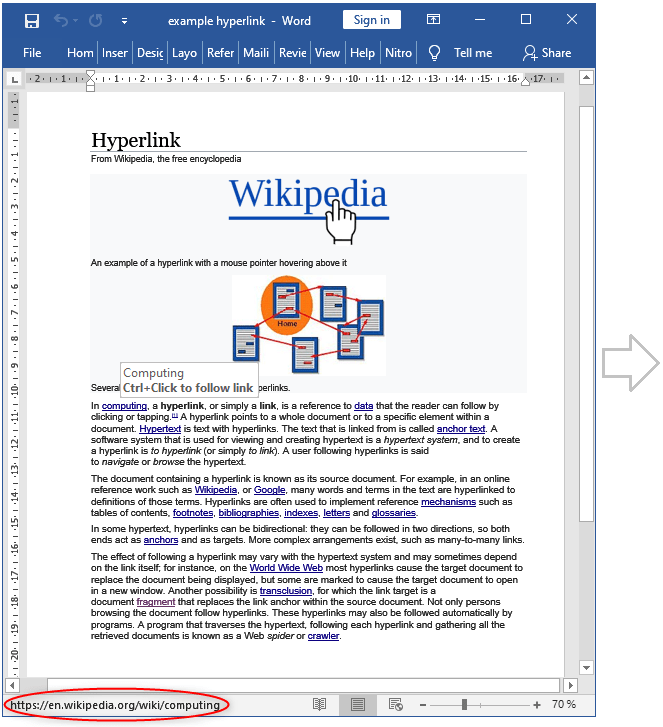The image size is (663, 727).
Task: Click the tab selector at ruler corner
Action: (x=14, y=78)
